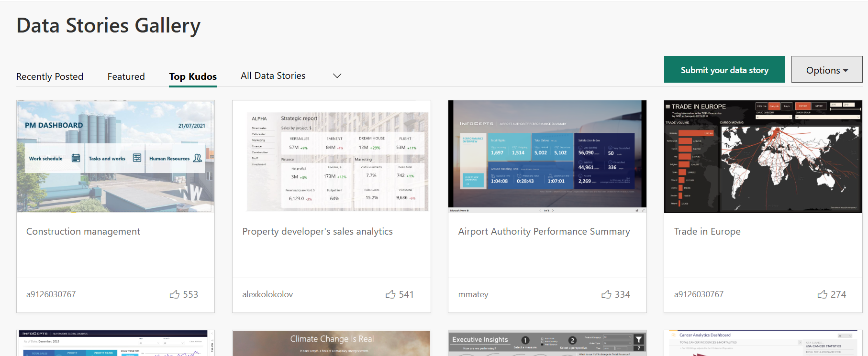Click Submit your data story button
Image resolution: width=868 pixels, height=356 pixels.
click(724, 70)
